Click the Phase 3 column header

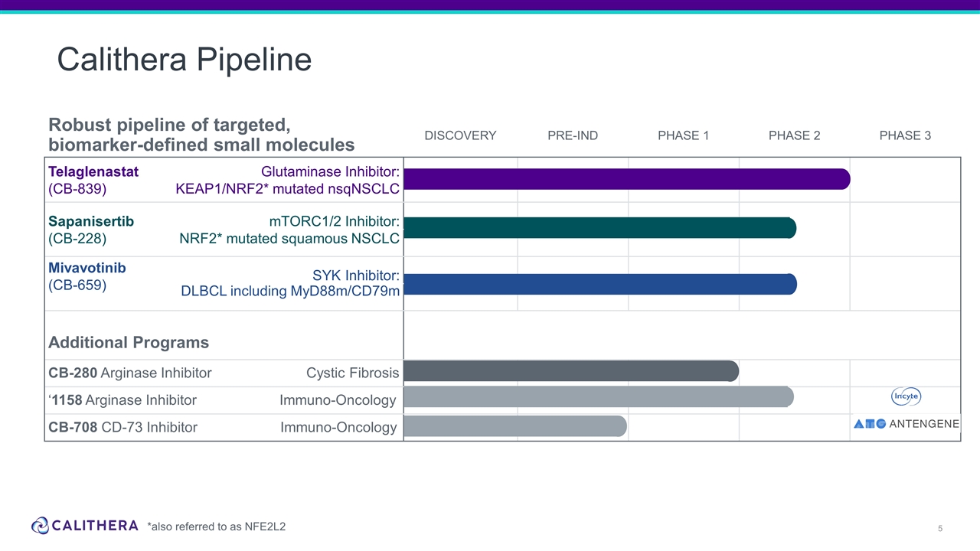coord(905,135)
